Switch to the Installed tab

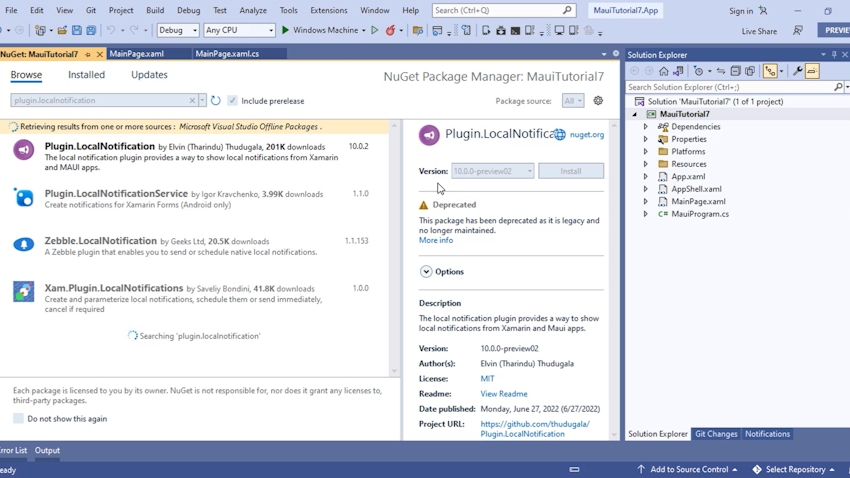(x=86, y=75)
